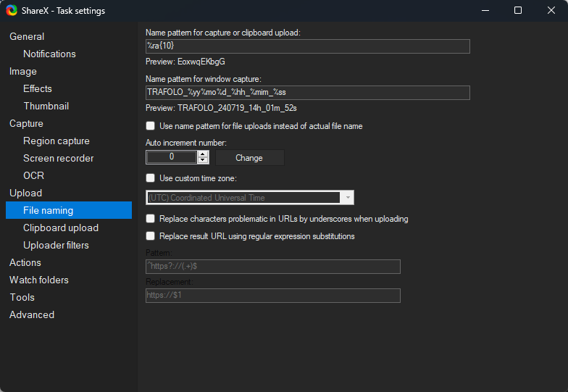Image resolution: width=568 pixels, height=392 pixels.
Task: Maximize the Task settings window
Action: [518, 10]
